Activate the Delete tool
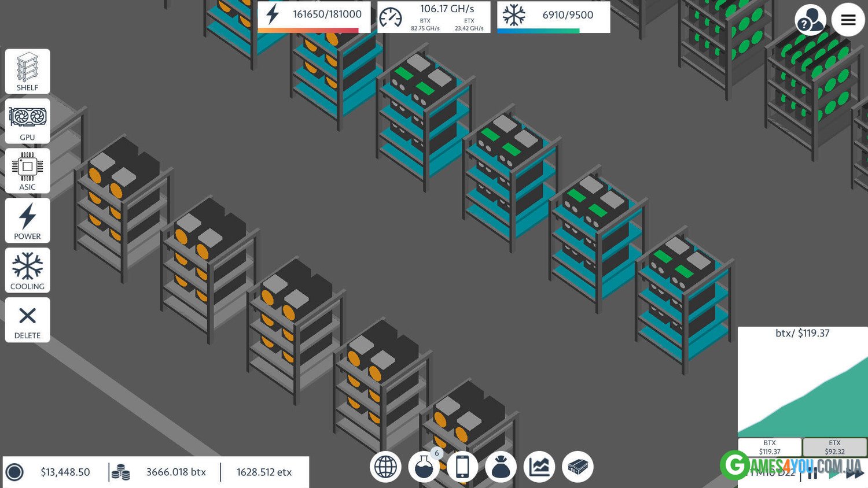The height and width of the screenshot is (488, 868). [27, 320]
